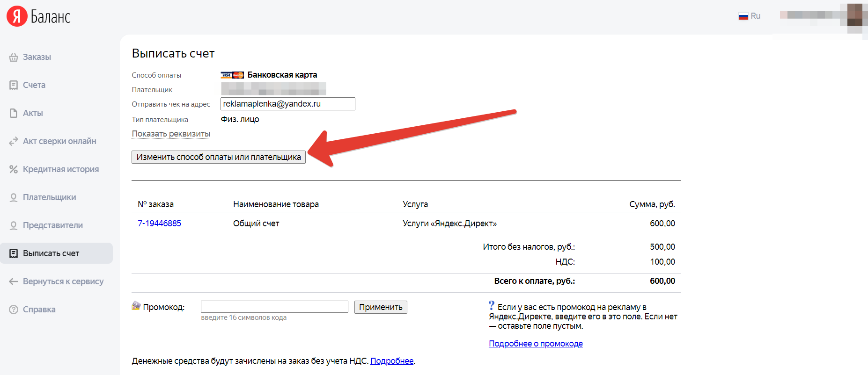Click the blurred Плательщик name value
Viewport: 868px width, 375px height.
pos(273,89)
